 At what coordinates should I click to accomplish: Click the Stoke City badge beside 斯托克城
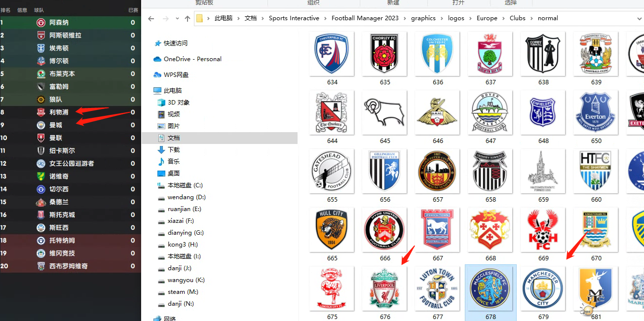tap(41, 215)
